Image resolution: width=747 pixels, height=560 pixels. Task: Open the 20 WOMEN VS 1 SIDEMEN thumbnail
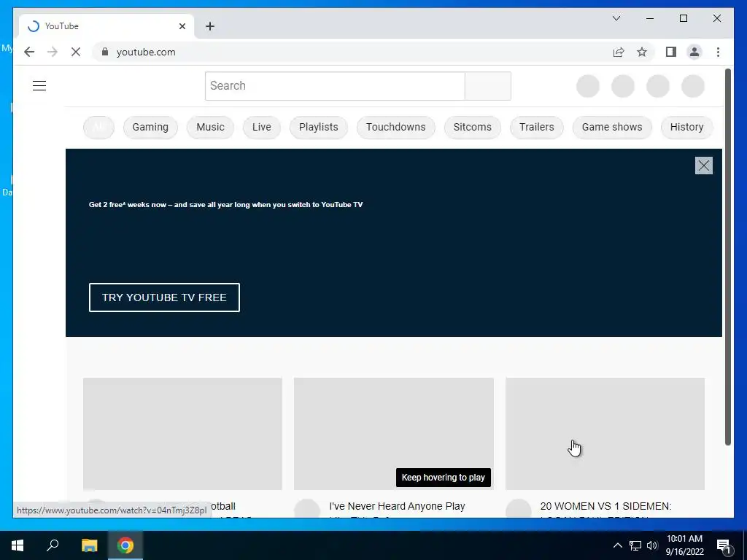605,434
